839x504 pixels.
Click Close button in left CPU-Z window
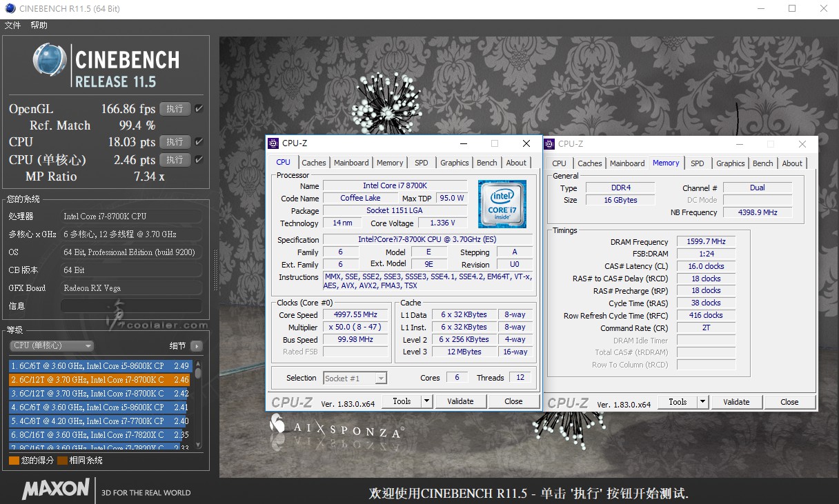513,401
